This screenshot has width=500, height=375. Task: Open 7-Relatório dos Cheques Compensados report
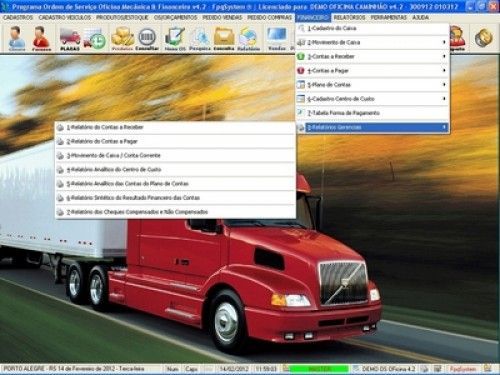(x=175, y=212)
